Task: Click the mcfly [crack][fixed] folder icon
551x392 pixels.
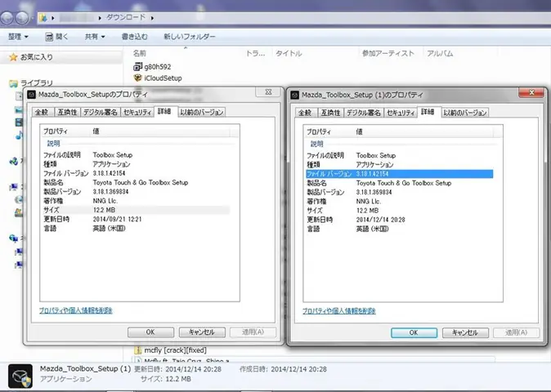Action: [x=137, y=350]
